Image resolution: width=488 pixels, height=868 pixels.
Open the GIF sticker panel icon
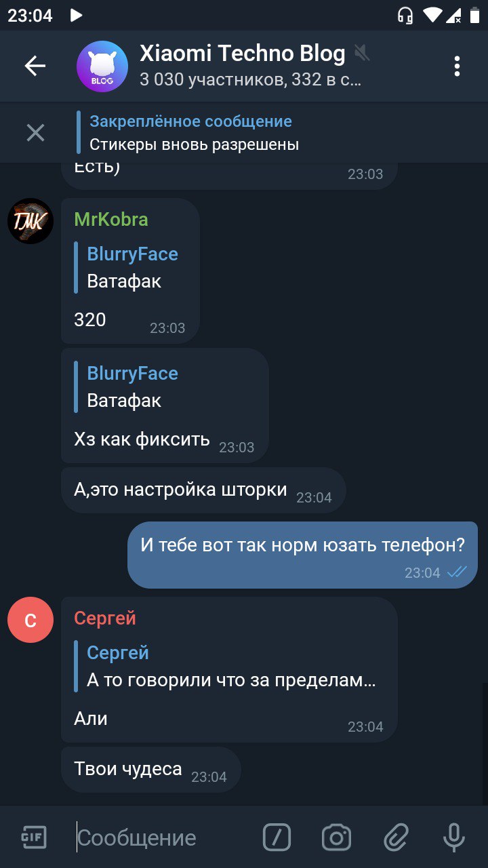point(33,837)
